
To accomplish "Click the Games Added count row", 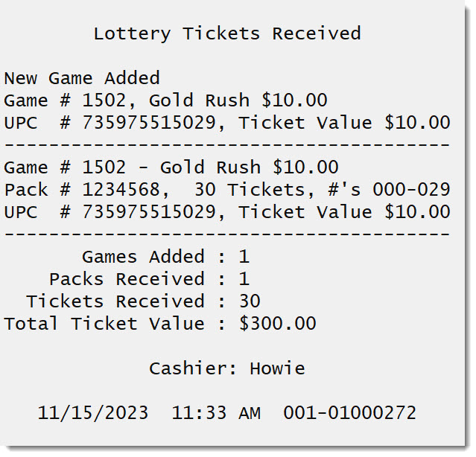I will click(166, 257).
